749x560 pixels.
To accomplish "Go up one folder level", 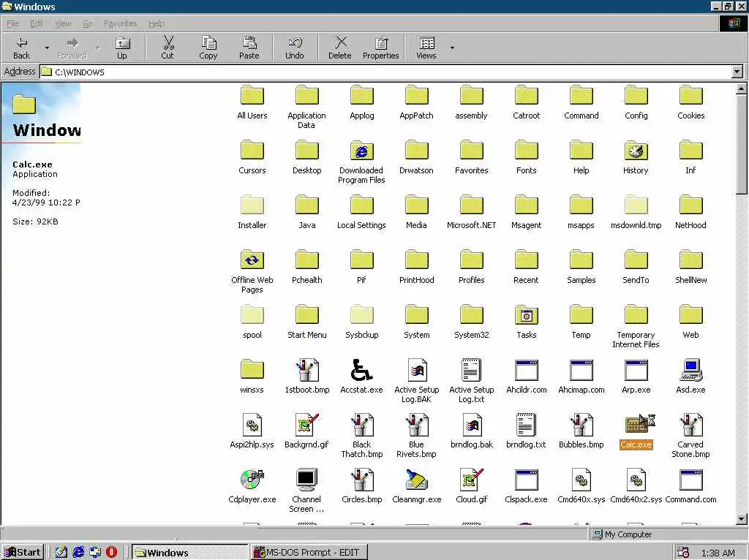I will [x=122, y=48].
